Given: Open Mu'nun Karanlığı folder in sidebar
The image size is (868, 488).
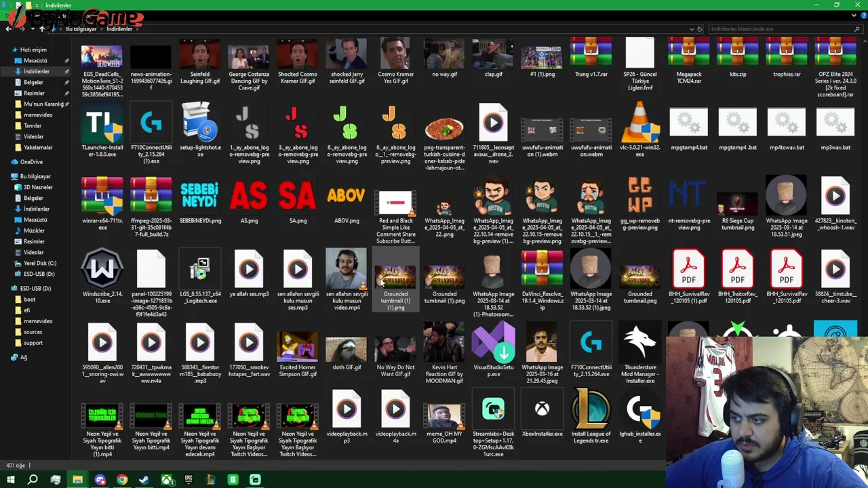Looking at the screenshot, I should pyautogui.click(x=38, y=104).
